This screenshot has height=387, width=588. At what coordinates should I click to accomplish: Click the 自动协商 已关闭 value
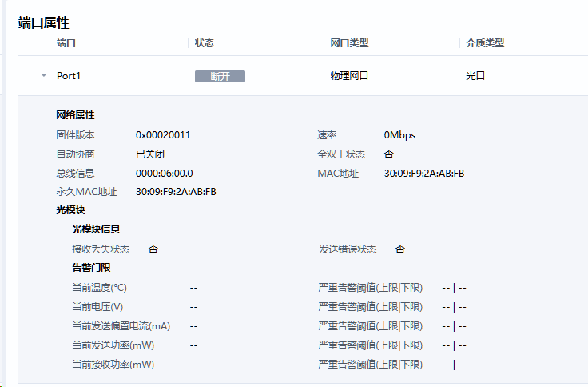coord(149,154)
